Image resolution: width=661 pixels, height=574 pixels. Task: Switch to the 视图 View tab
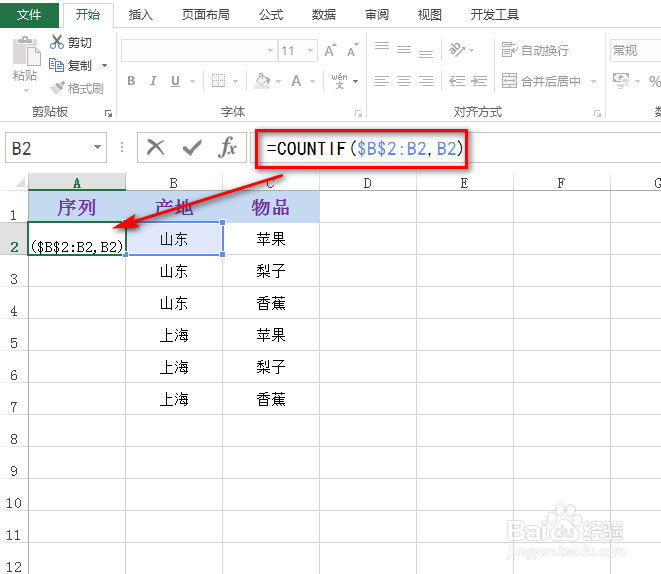click(x=430, y=15)
